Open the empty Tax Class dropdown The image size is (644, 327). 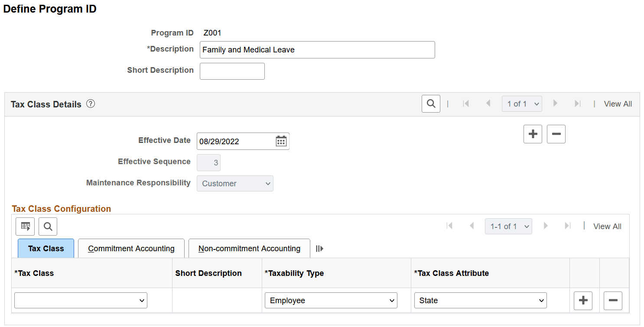[x=81, y=300]
